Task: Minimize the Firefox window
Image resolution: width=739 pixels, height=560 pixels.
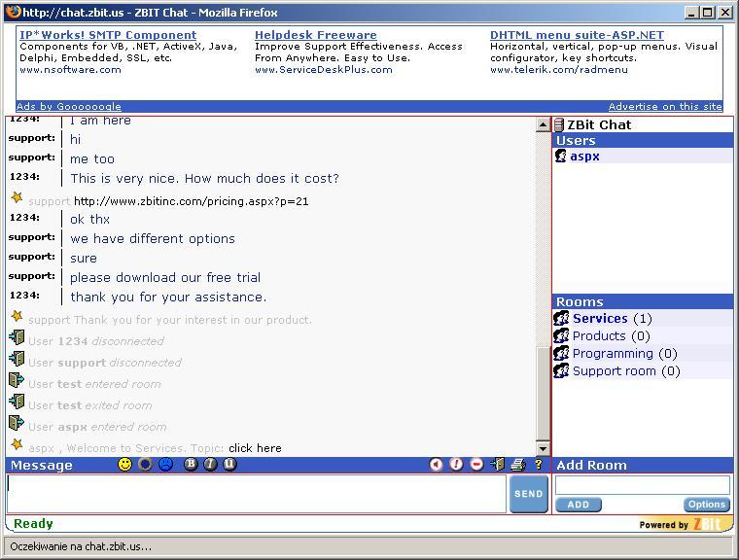Action: tap(691, 13)
